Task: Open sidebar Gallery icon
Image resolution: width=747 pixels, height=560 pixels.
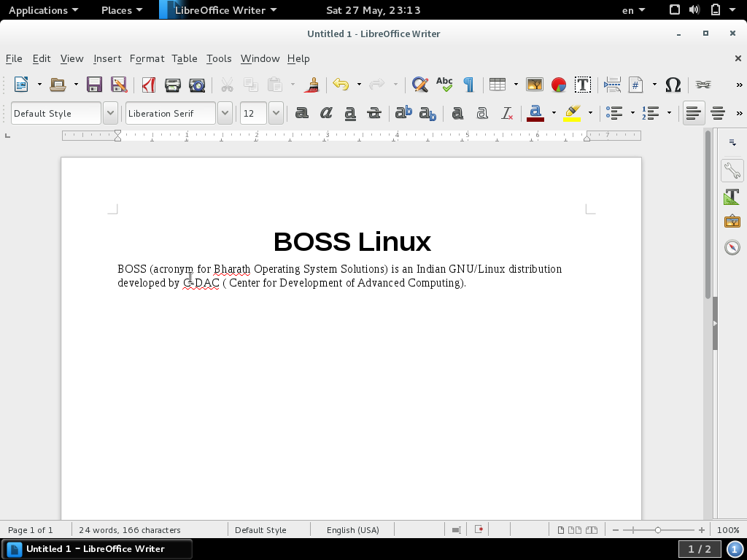Action: point(732,222)
